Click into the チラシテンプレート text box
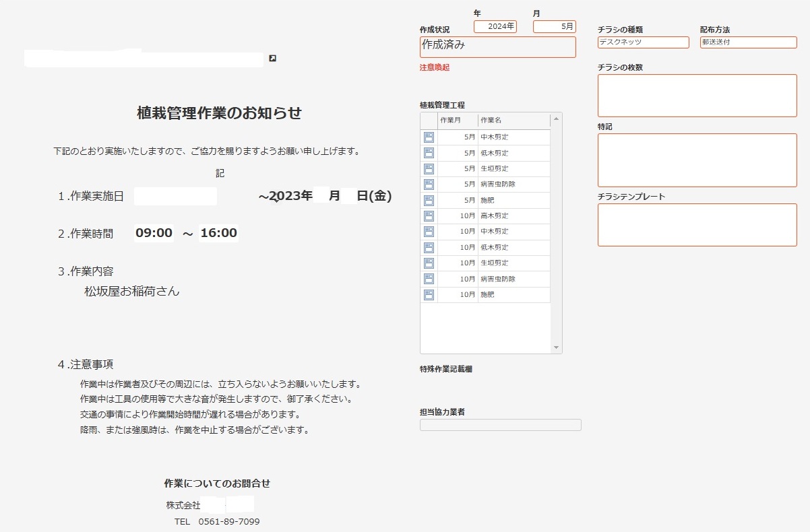 tap(697, 225)
